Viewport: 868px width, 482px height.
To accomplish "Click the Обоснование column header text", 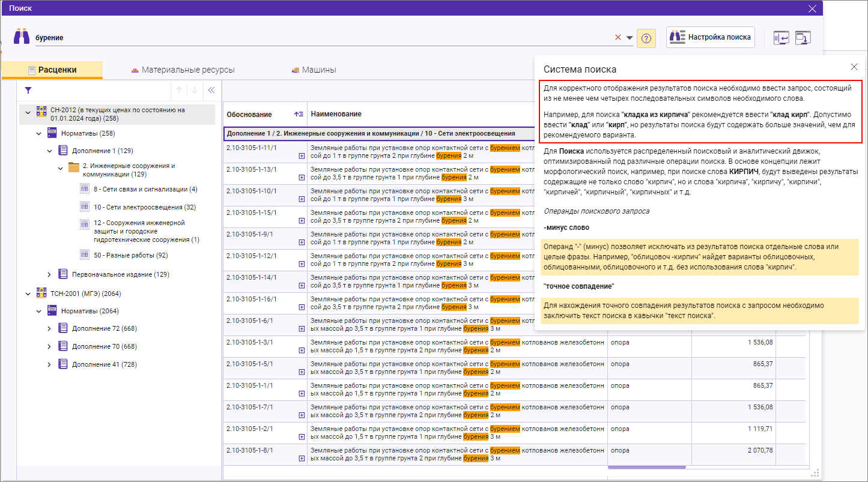I will [249, 114].
